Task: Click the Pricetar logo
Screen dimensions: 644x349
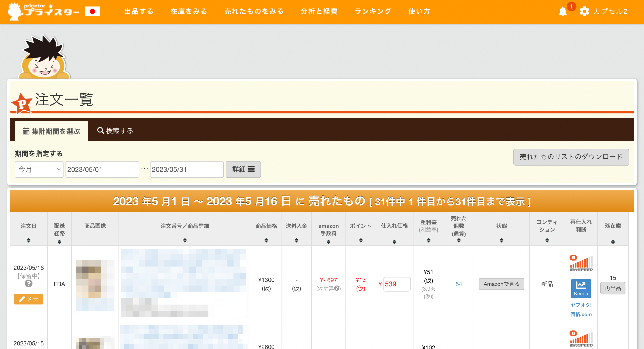Action: click(43, 11)
